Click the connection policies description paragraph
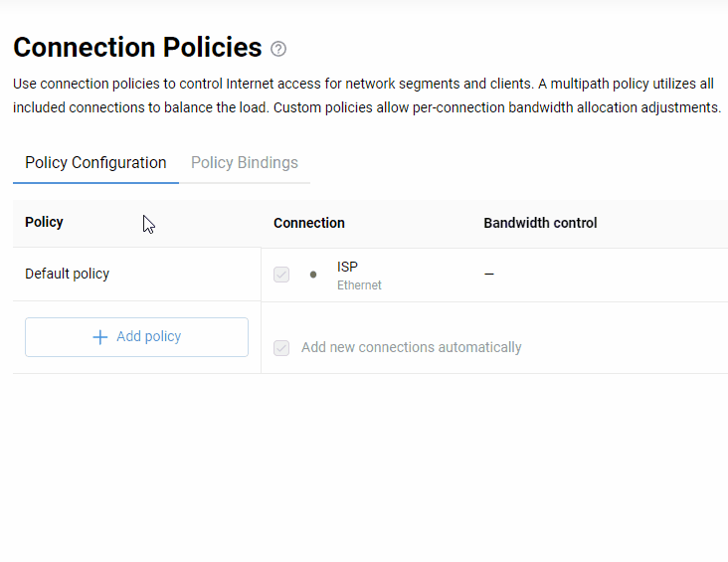Screen dimensions: 728x562 point(366,95)
